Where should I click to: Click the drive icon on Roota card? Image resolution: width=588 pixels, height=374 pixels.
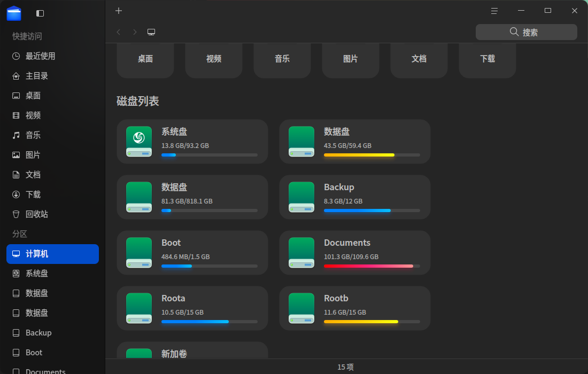click(x=139, y=308)
